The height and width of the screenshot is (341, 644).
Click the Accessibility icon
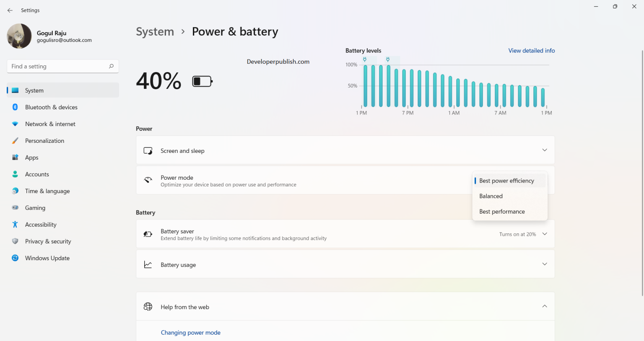(x=15, y=224)
